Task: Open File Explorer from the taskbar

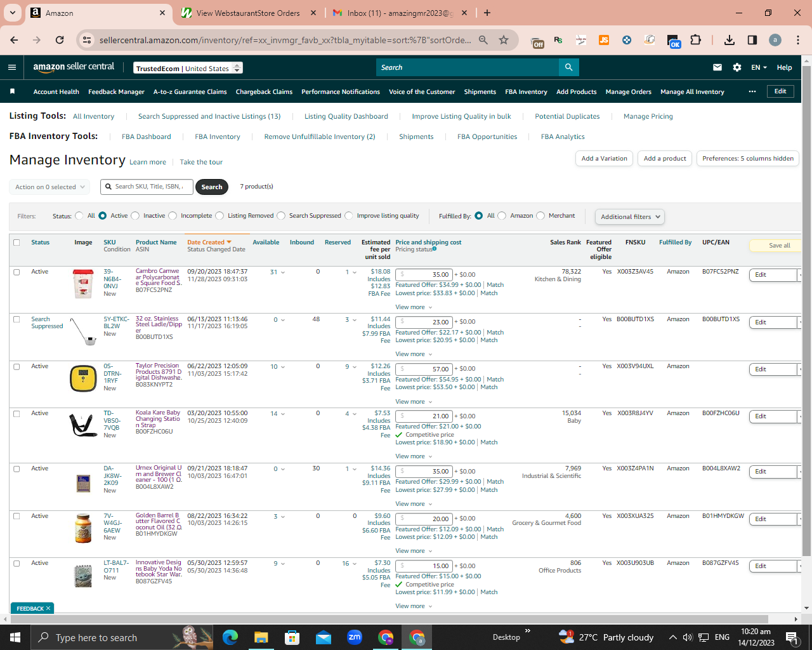Action: click(x=261, y=637)
